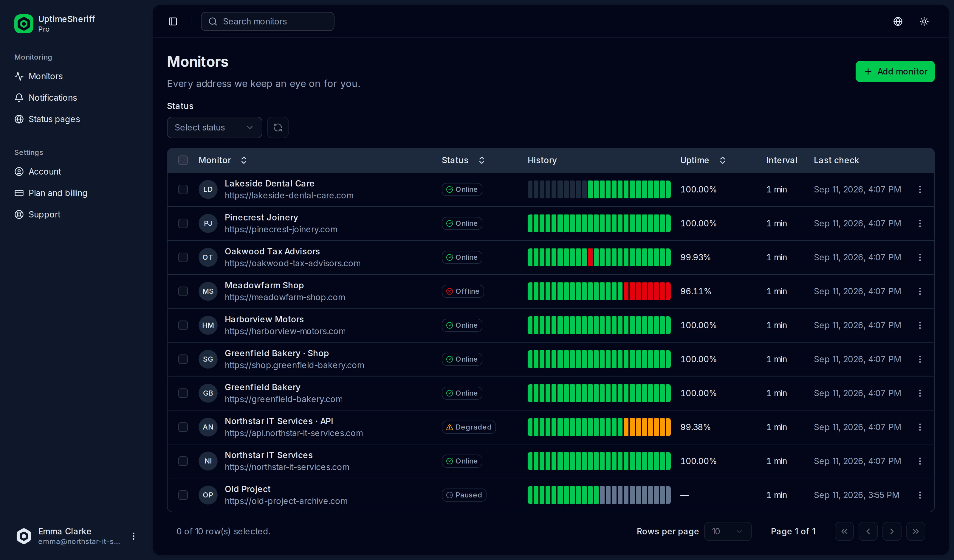Click the Paused badge for Old Project
The width and height of the screenshot is (954, 560).
click(464, 495)
